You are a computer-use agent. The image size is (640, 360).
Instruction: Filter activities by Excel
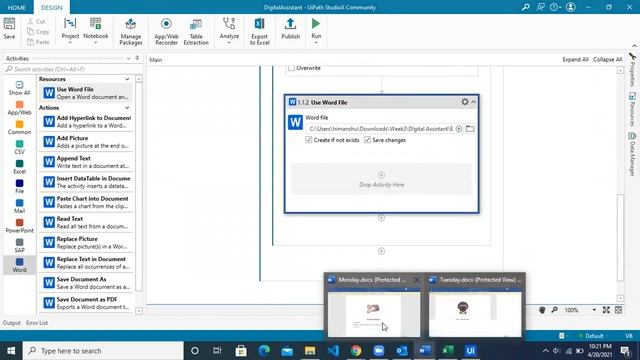[x=19, y=167]
